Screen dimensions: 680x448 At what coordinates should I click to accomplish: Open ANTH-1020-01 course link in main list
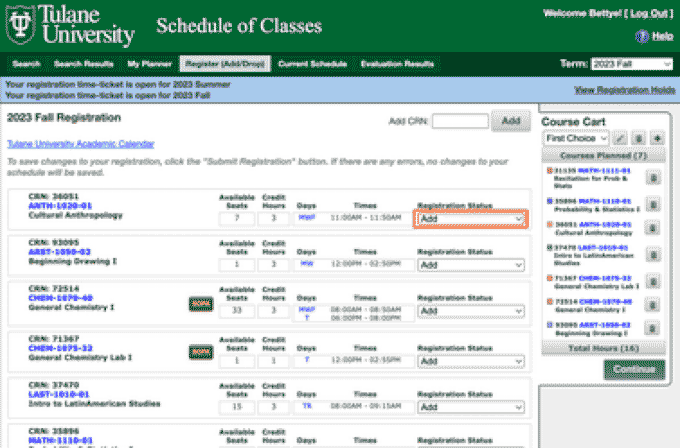tap(60, 206)
